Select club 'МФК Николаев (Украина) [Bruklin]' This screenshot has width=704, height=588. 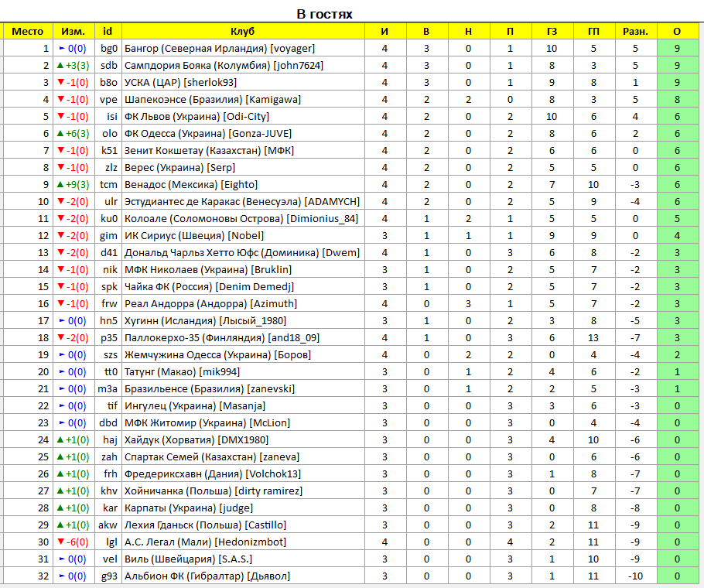tap(208, 270)
